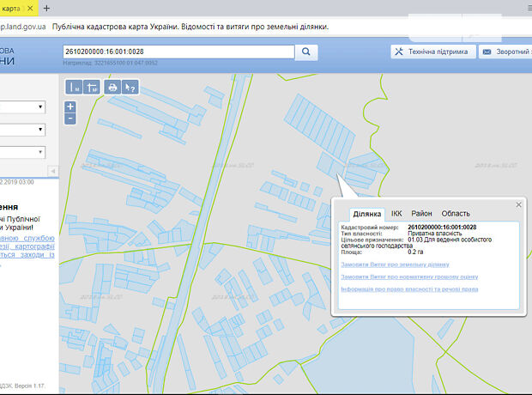
Task: Click the print map icon
Action: [112, 87]
